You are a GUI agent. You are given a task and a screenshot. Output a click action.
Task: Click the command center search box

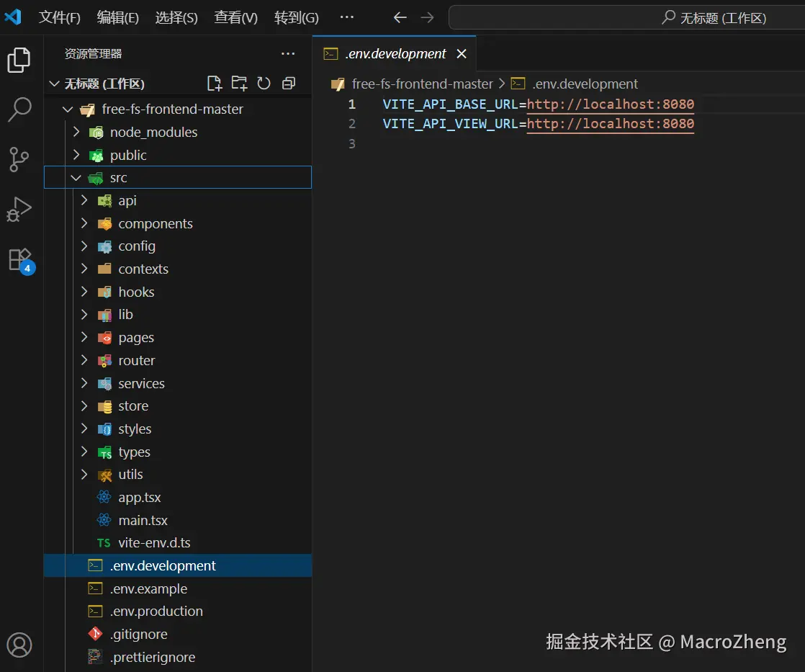[x=626, y=17]
